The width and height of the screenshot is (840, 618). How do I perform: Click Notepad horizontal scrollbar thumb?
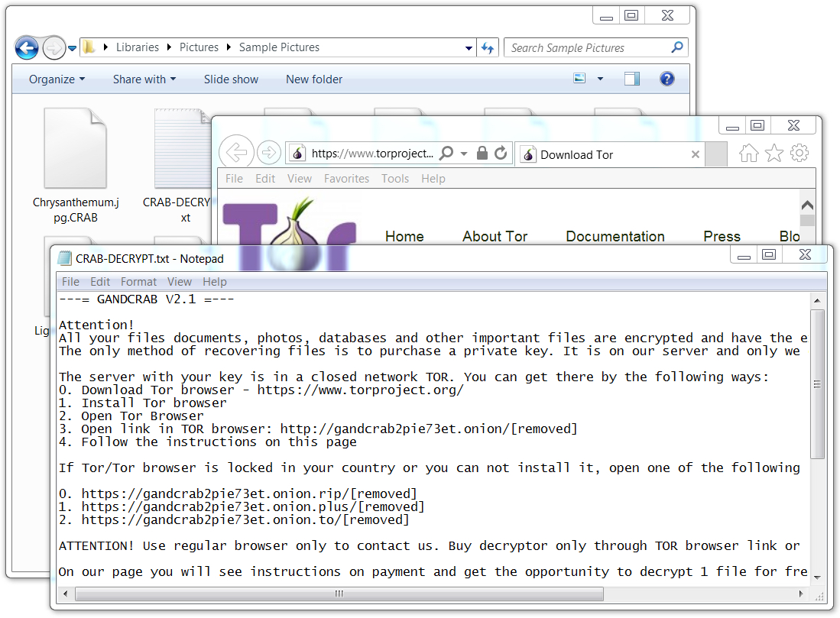click(339, 594)
